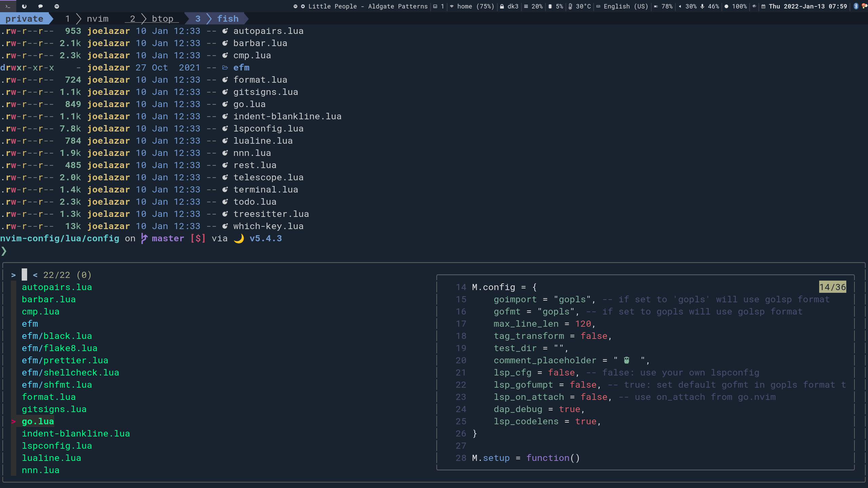Select lspconfig.lua in the fzf list
Screen dimensions: 868x488
coord(57,446)
